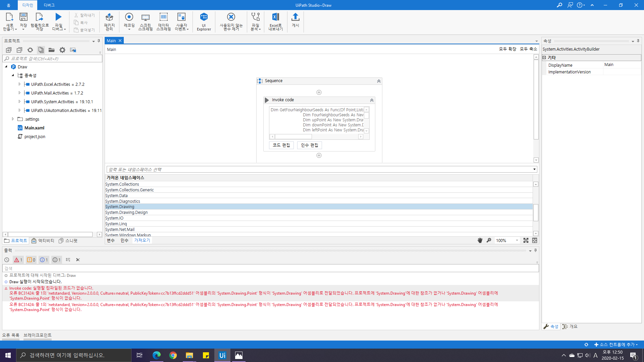Click the Edit Code (코드 편집) button
Viewport: 644px width, 362px height.
[281, 145]
